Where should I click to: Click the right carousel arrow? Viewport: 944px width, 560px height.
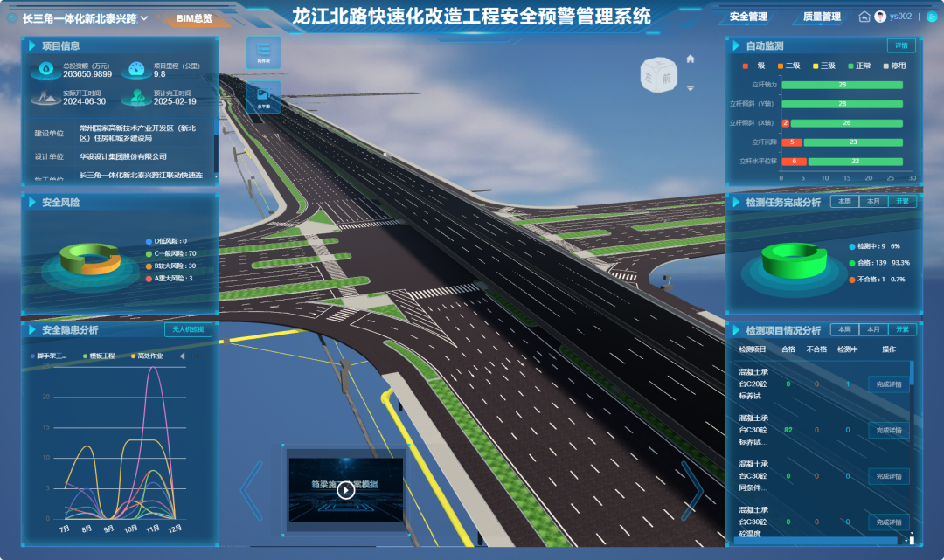691,490
